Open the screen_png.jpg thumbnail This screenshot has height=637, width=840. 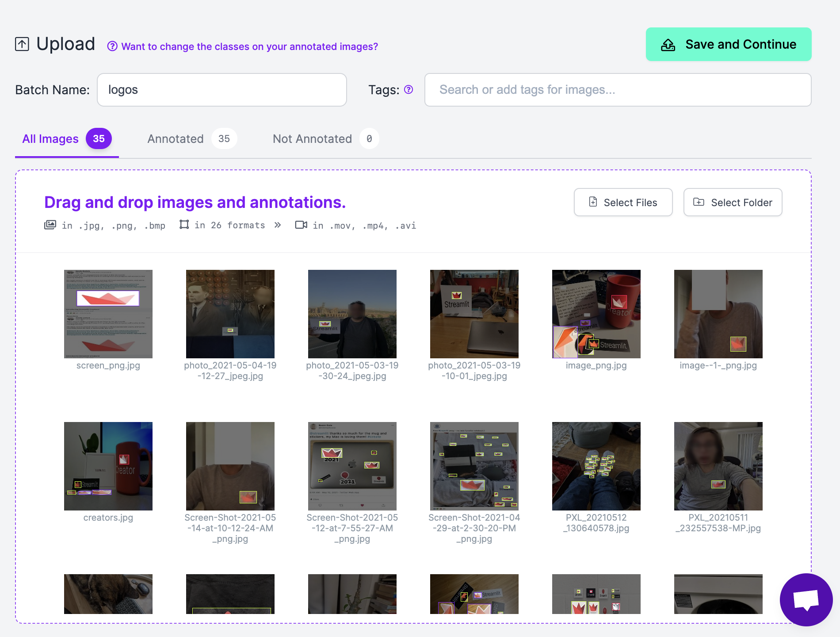(108, 314)
